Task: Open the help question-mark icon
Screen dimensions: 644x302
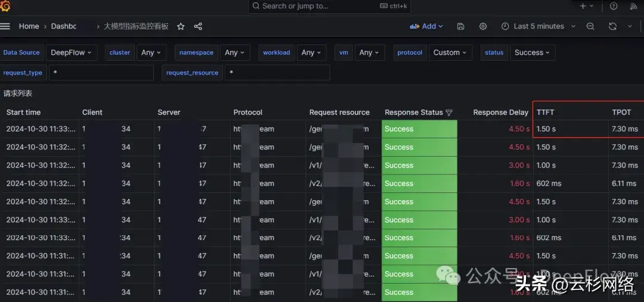Action: pyautogui.click(x=614, y=6)
